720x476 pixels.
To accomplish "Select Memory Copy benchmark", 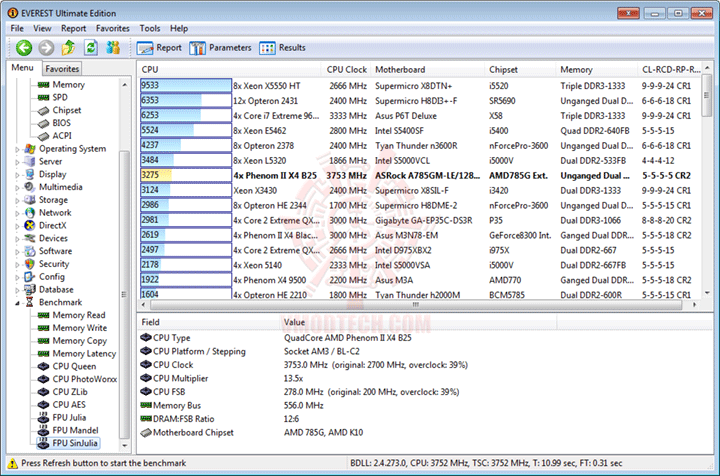I will pos(79,341).
